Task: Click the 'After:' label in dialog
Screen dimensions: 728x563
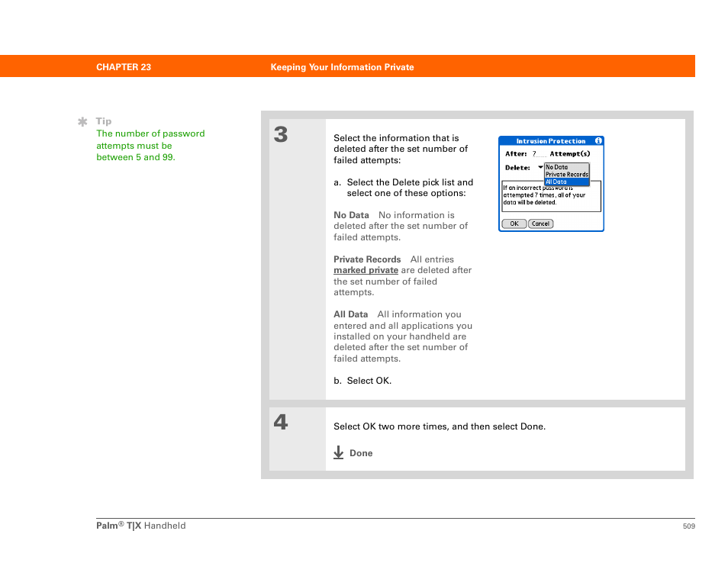Action: click(x=516, y=154)
